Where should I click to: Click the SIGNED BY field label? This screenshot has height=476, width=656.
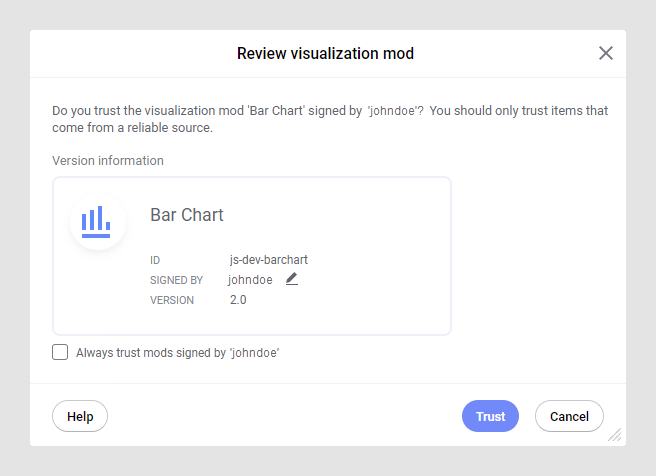tap(176, 280)
